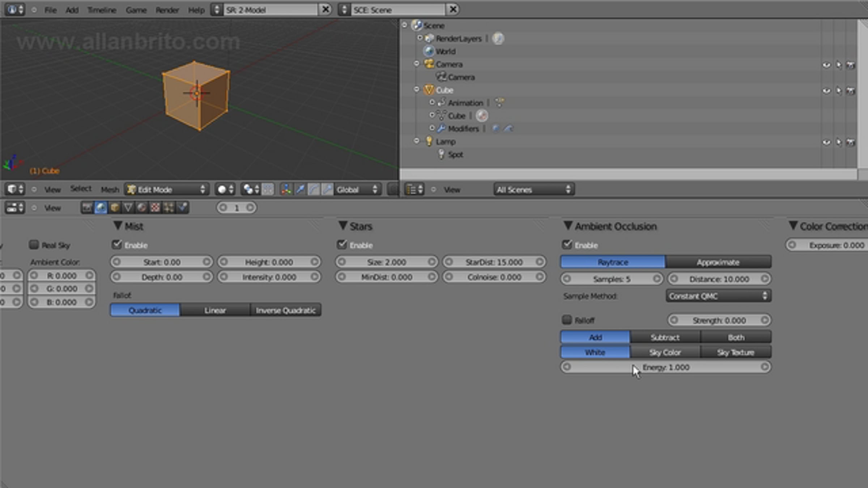
Task: Click the Energy 1.000 slider
Action: pos(665,367)
